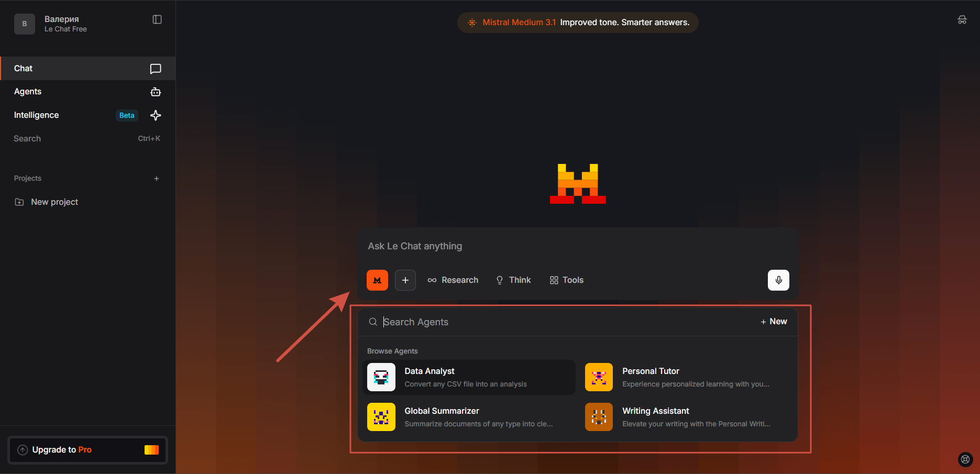Select the Writing Assistant agent
Screen dimensions: 980x474
point(687,417)
